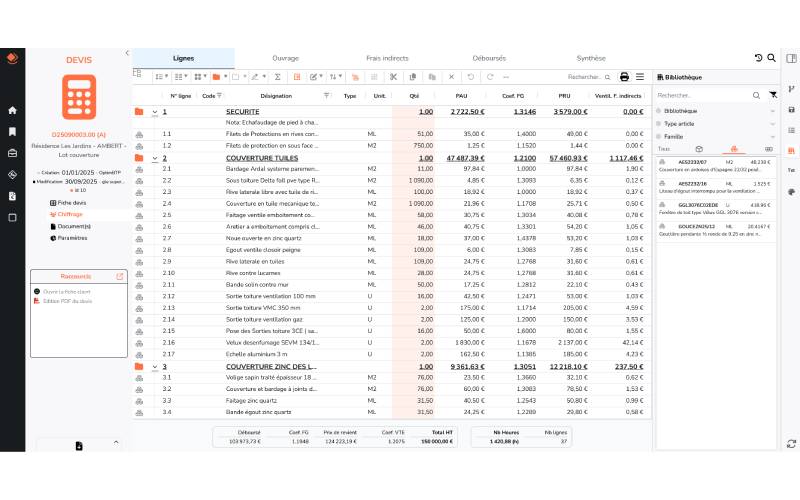
Task: Collapse the SECURITE section row
Action: pyautogui.click(x=155, y=112)
